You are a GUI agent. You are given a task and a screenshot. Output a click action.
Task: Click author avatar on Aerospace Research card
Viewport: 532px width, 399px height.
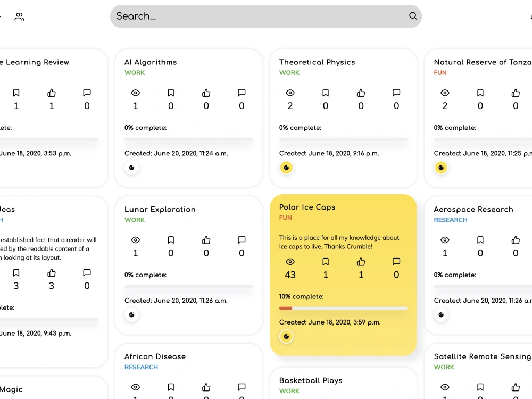point(441,315)
